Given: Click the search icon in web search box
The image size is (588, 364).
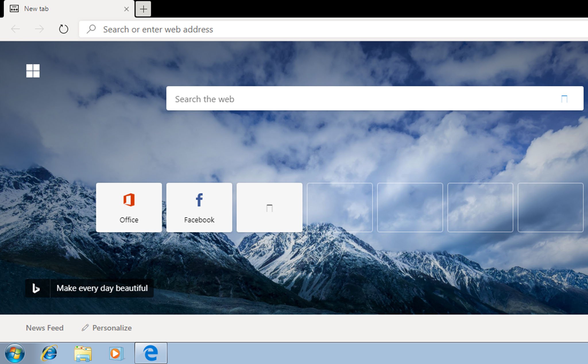Looking at the screenshot, I should (564, 99).
